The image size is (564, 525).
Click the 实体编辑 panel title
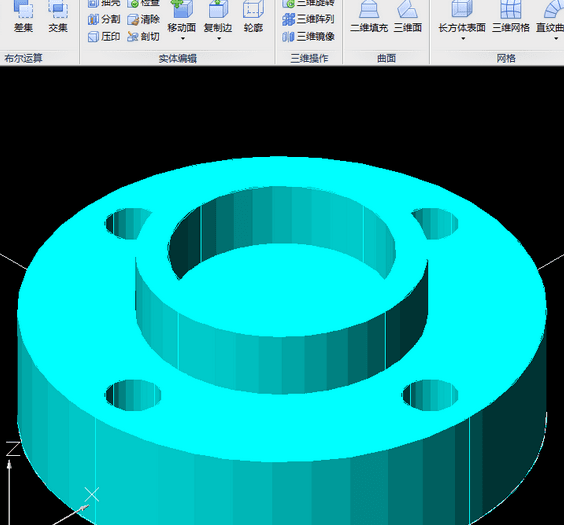(x=178, y=59)
